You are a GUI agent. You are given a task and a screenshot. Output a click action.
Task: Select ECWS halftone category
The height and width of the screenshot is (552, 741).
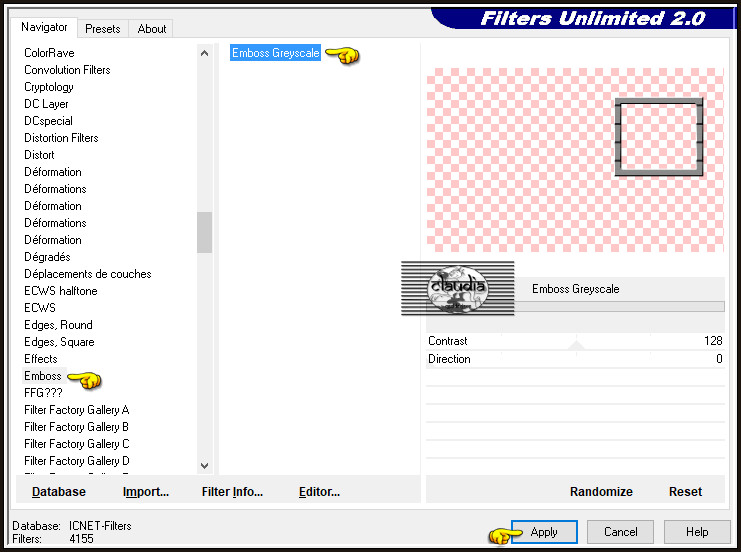(x=60, y=291)
